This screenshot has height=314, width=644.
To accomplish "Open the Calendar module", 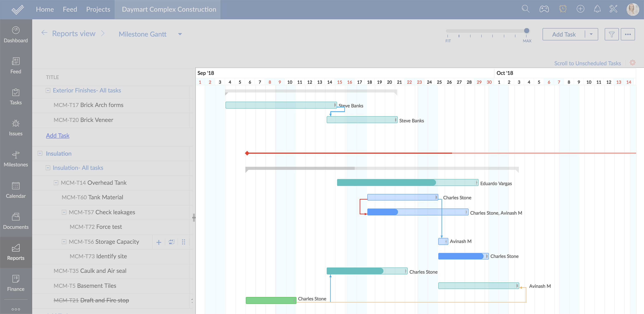I will click(x=16, y=190).
